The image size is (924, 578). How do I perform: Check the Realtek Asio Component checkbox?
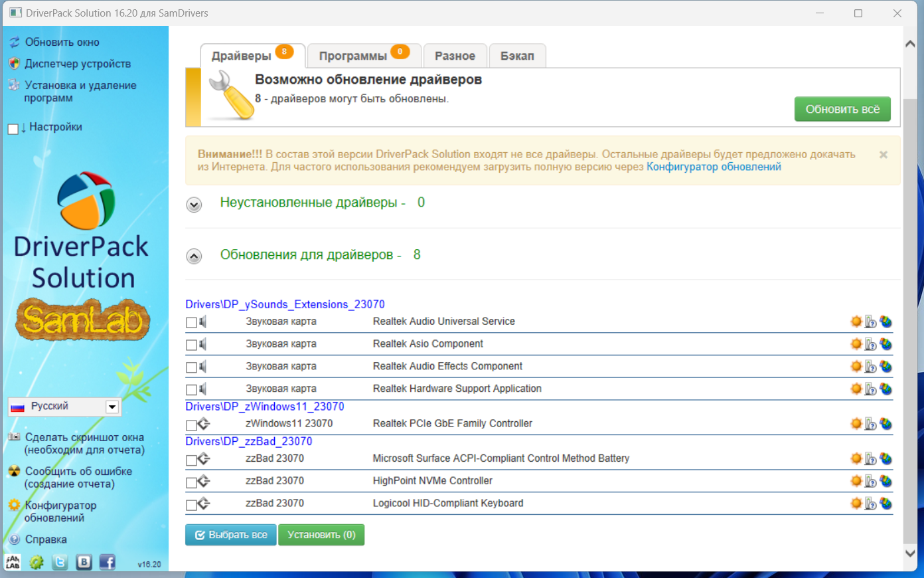pyautogui.click(x=191, y=345)
